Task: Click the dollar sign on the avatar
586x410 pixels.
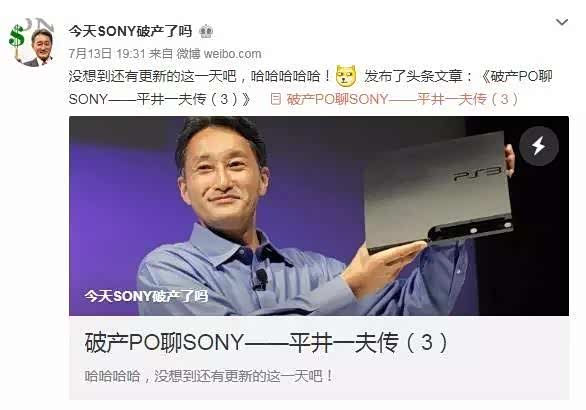Action: [x=17, y=37]
